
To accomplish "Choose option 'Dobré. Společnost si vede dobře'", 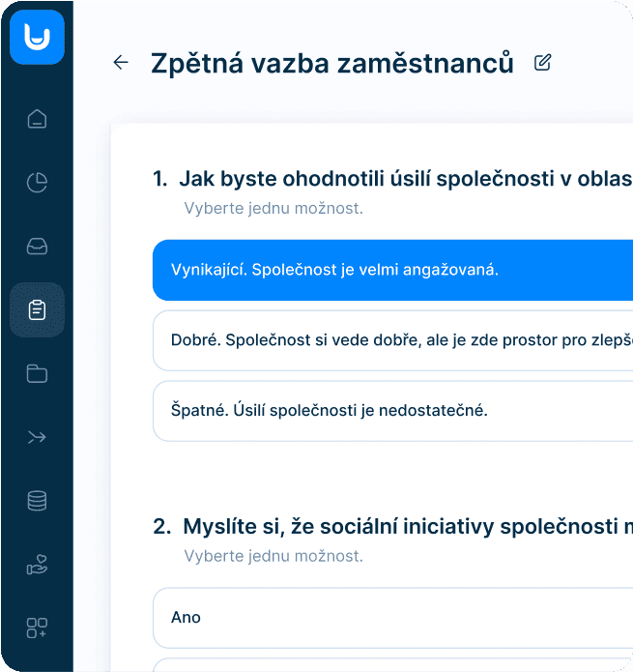I will 387,340.
